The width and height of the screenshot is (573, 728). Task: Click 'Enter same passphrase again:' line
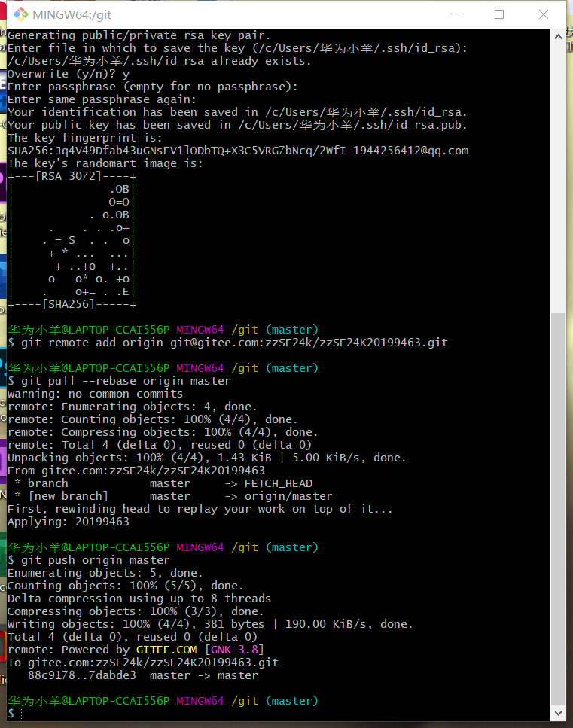pyautogui.click(x=102, y=100)
